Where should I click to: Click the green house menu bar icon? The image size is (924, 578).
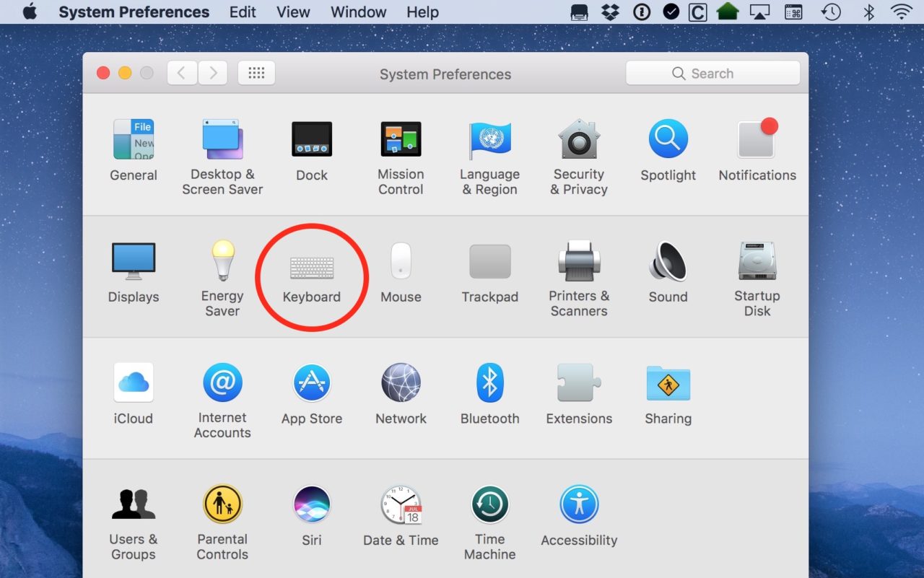(x=728, y=11)
